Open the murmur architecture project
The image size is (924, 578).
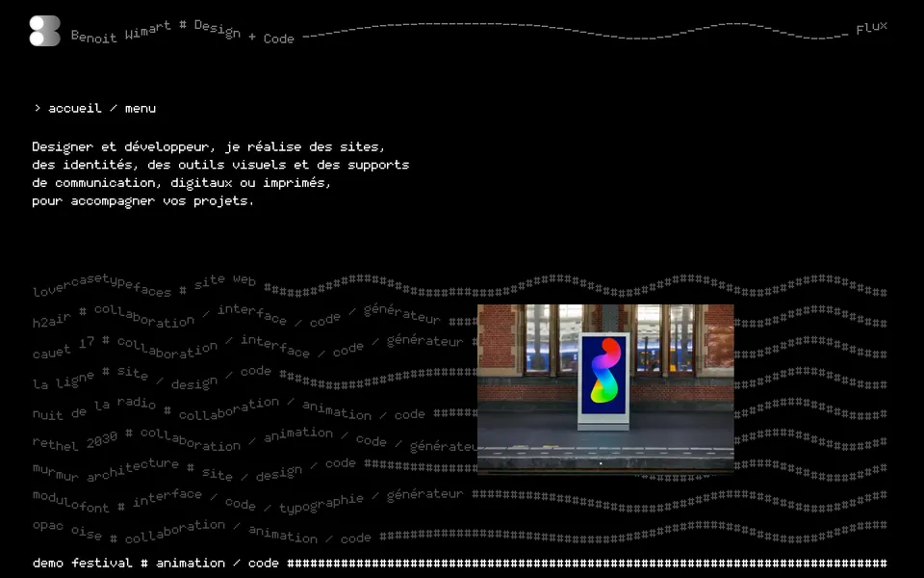click(194, 470)
